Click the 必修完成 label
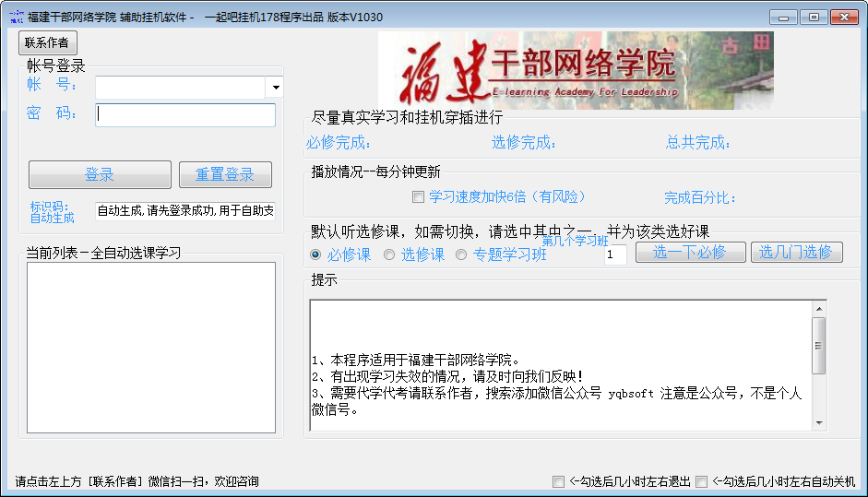This screenshot has height=497, width=868. pos(339,143)
